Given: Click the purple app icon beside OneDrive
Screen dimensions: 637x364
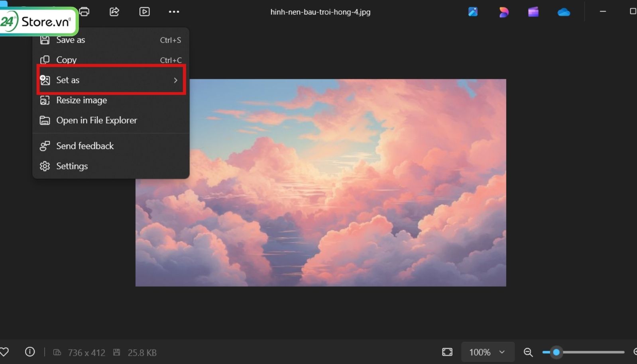Looking at the screenshot, I should [533, 12].
